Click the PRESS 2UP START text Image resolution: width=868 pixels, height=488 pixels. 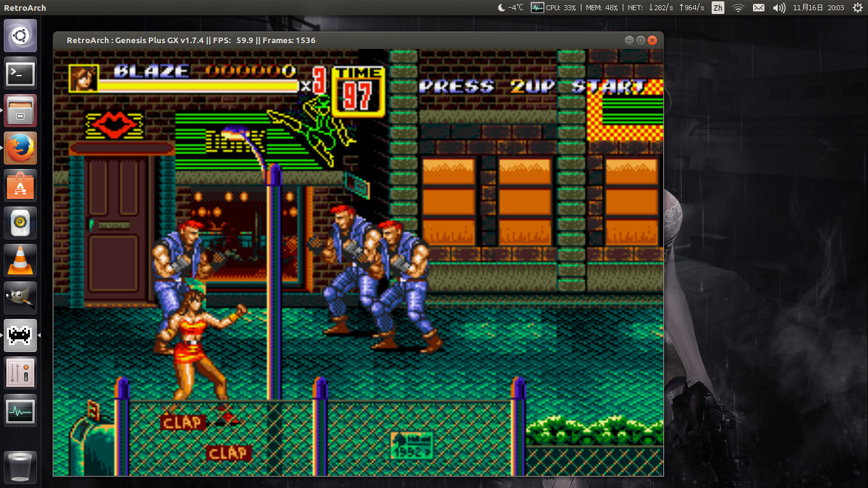[x=532, y=86]
